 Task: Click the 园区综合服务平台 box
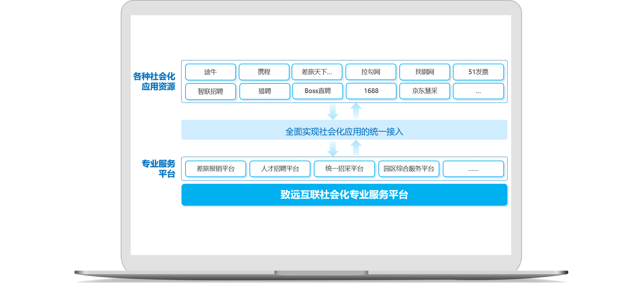tap(409, 169)
